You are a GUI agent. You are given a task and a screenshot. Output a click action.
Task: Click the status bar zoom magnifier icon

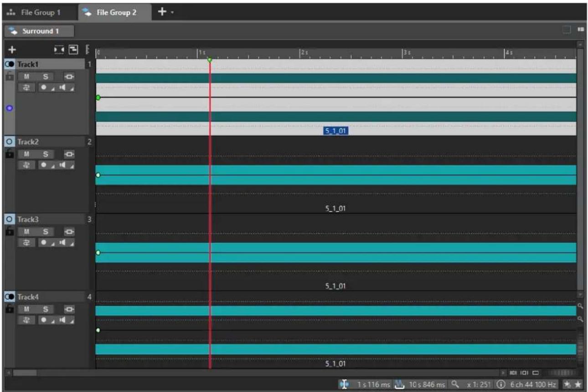(x=454, y=385)
